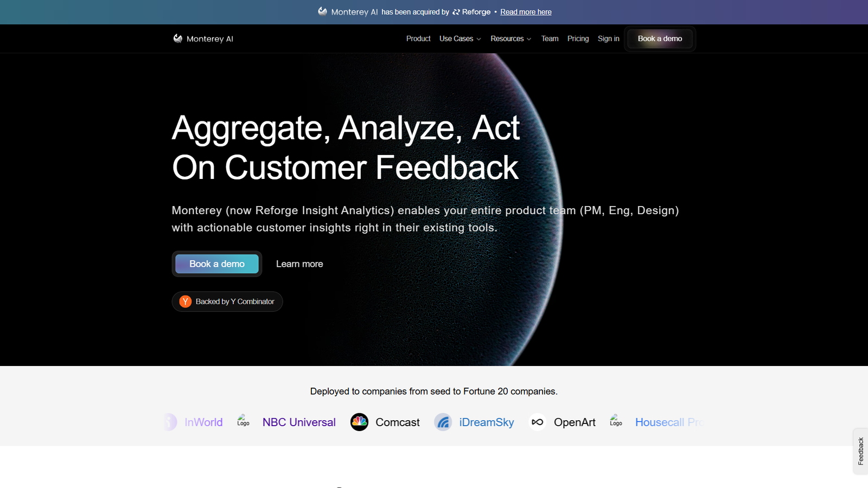Open the Product page
The height and width of the screenshot is (488, 868).
418,38
